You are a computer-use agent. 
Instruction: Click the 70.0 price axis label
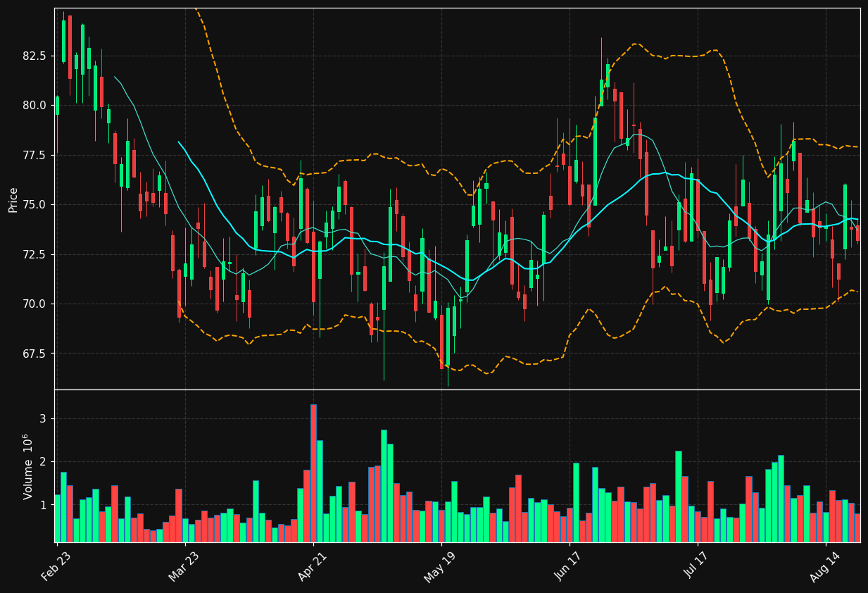pos(35,304)
